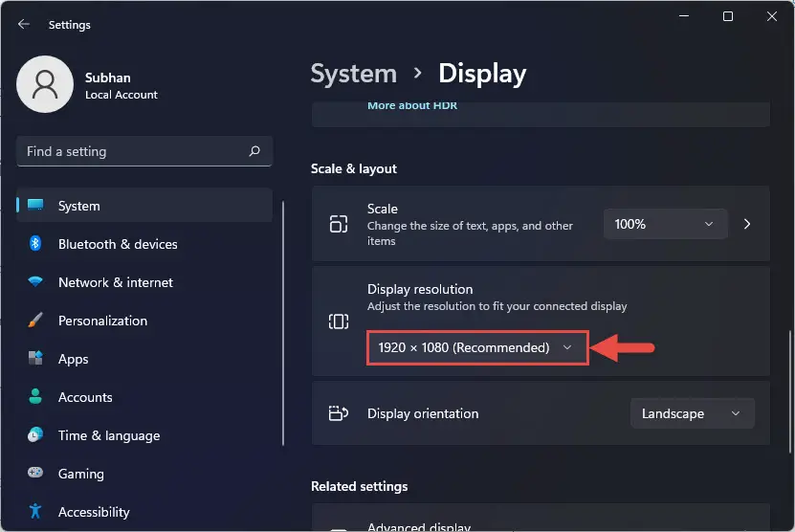
Task: Click the sidebar vertical scrollbar
Action: (283, 323)
